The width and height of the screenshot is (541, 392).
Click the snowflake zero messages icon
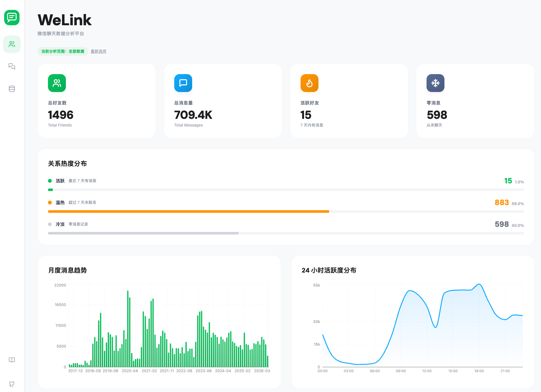[435, 83]
